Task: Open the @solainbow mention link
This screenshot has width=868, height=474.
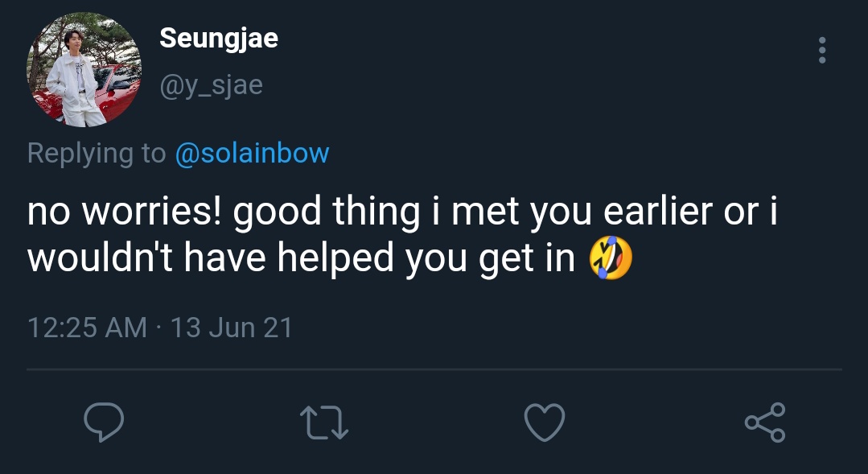Action: [252, 153]
